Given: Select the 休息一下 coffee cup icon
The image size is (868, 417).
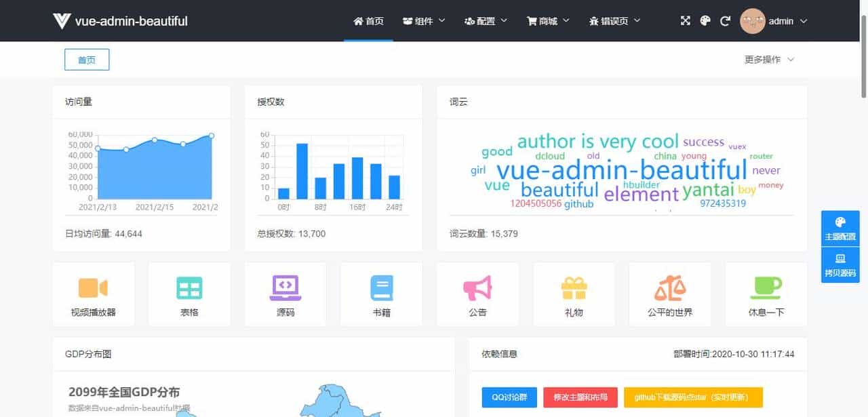Looking at the screenshot, I should pyautogui.click(x=766, y=287).
